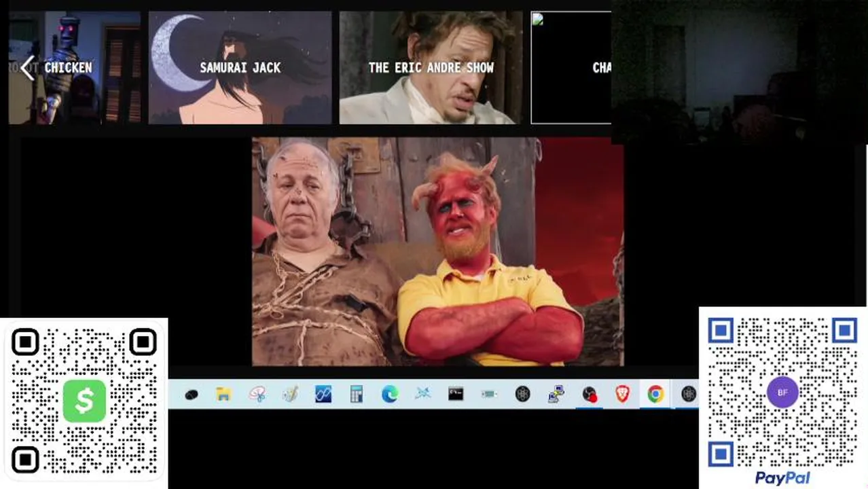Image resolution: width=868 pixels, height=489 pixels.
Task: Click the gray device icon right of Command Prompt
Action: pyautogui.click(x=489, y=394)
